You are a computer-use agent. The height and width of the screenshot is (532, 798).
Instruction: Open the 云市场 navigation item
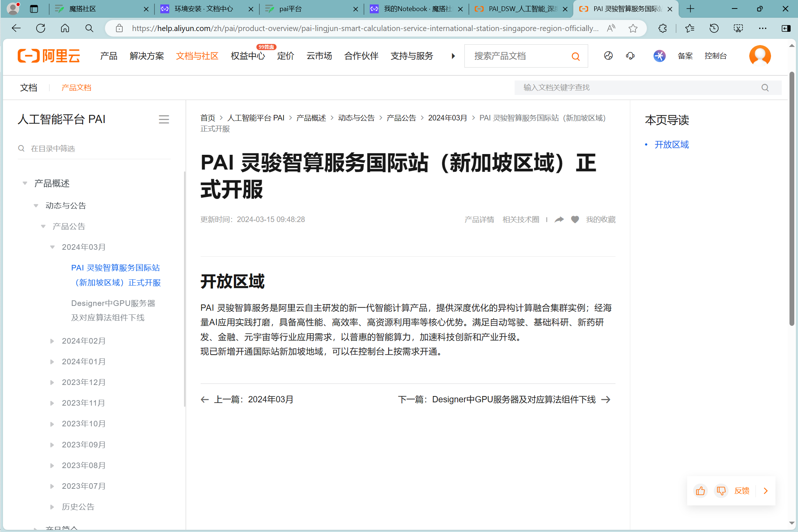tap(319, 56)
